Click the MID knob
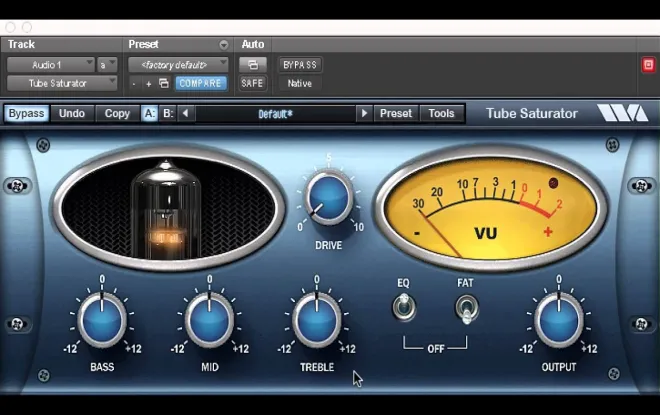 coord(210,320)
